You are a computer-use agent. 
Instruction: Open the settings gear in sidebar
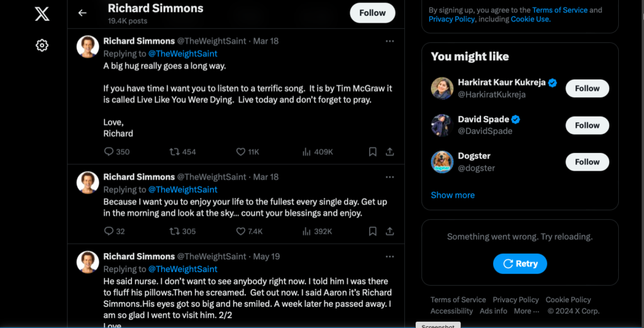[x=42, y=45]
